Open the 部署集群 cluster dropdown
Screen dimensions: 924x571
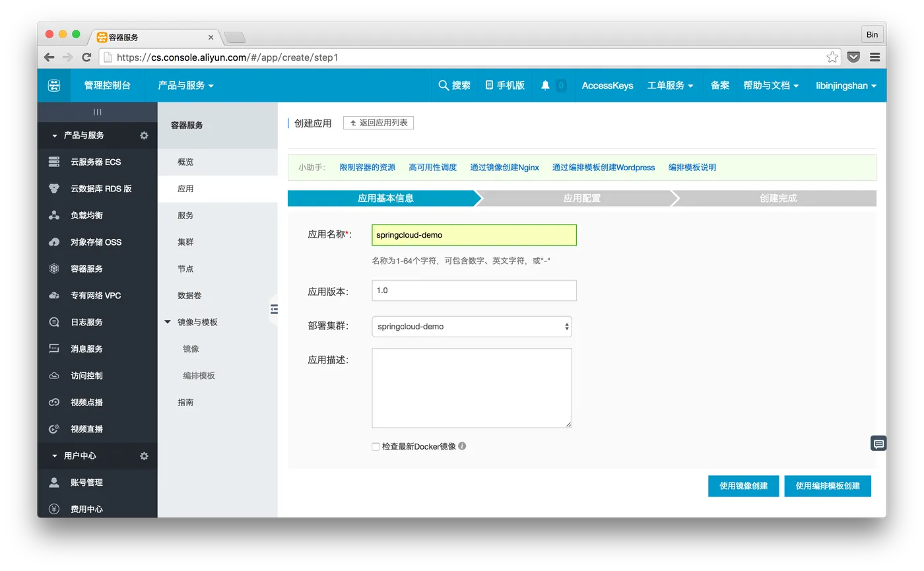point(472,326)
